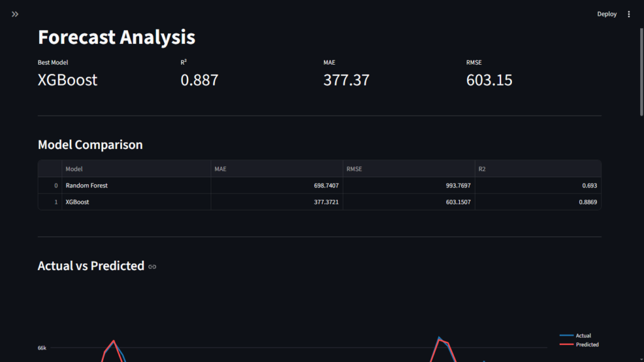This screenshot has height=362, width=644.
Task: Click the Model Comparison heading
Action: (90, 145)
